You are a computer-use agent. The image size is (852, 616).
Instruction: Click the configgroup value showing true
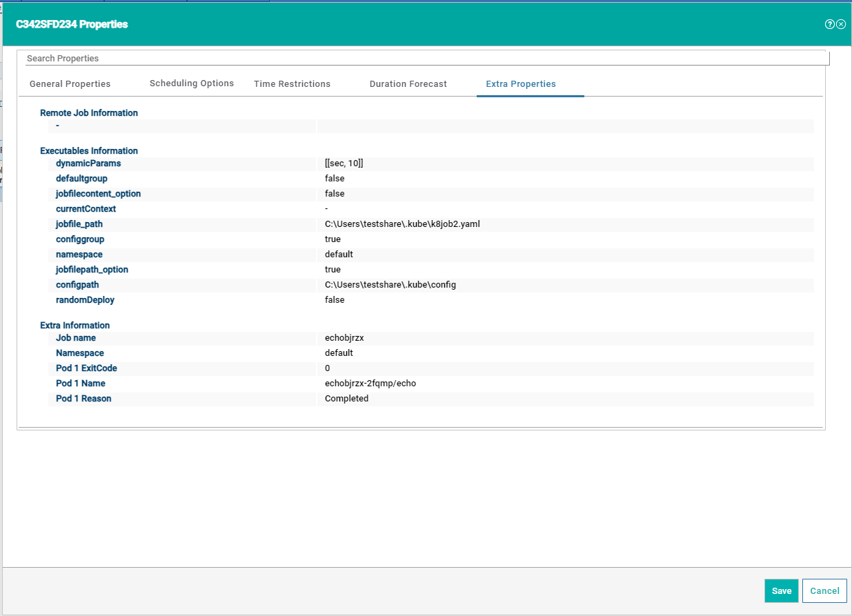(x=332, y=239)
